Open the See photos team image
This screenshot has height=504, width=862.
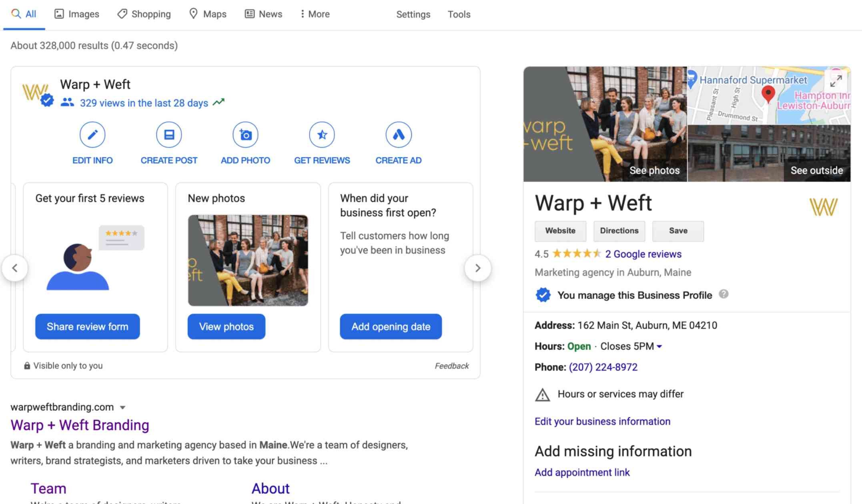click(x=605, y=124)
